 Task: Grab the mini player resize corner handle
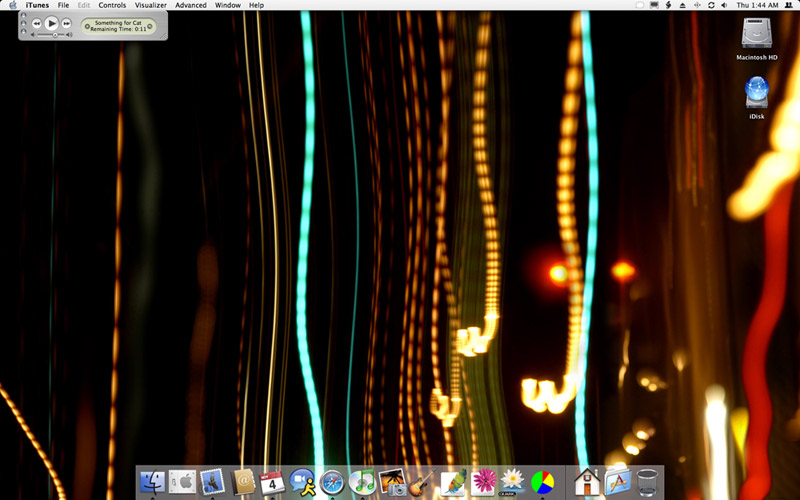163,36
